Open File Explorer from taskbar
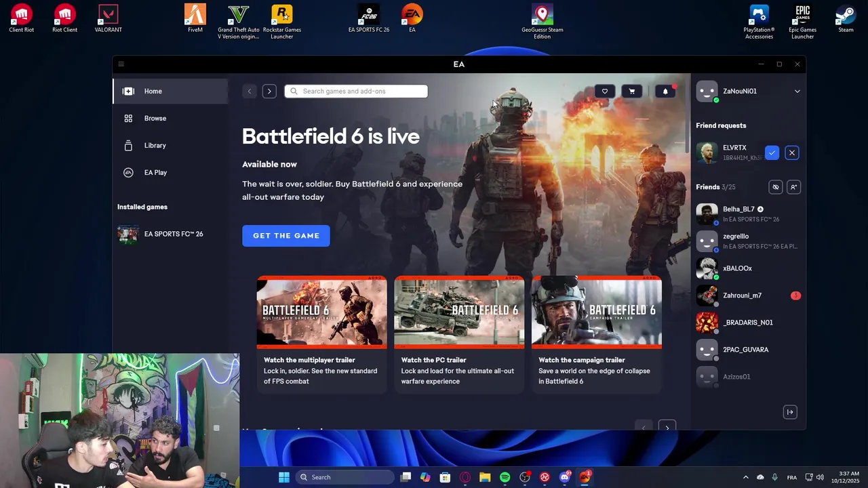The height and width of the screenshot is (488, 868). point(485,477)
